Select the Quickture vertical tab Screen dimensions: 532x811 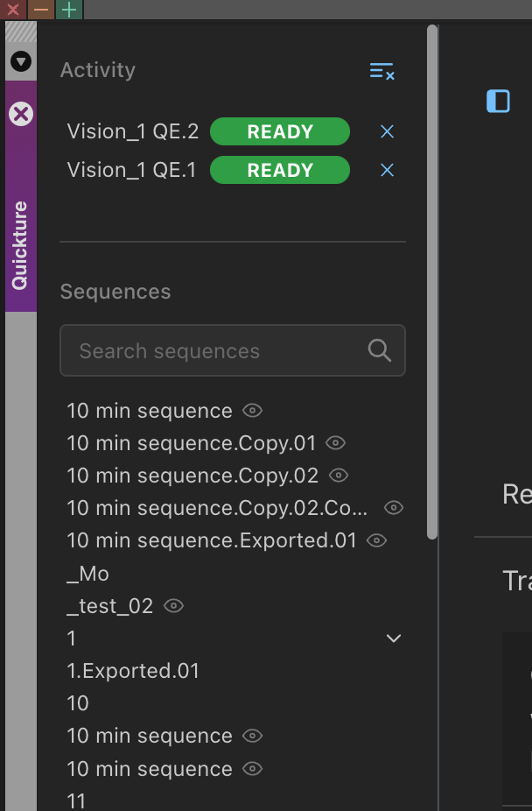(x=20, y=244)
